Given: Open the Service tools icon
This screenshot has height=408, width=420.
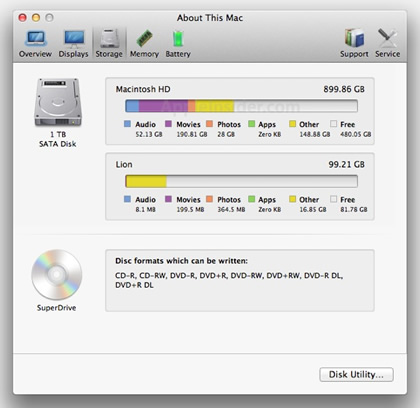Looking at the screenshot, I should pos(387,38).
